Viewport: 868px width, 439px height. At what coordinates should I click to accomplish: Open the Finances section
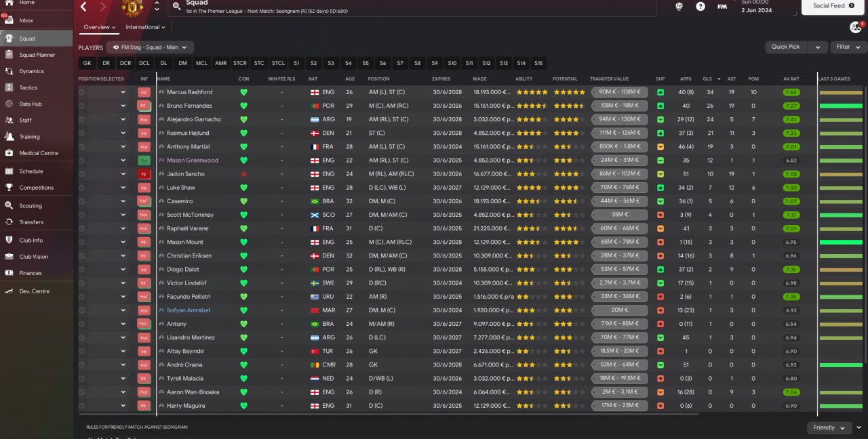coord(31,273)
